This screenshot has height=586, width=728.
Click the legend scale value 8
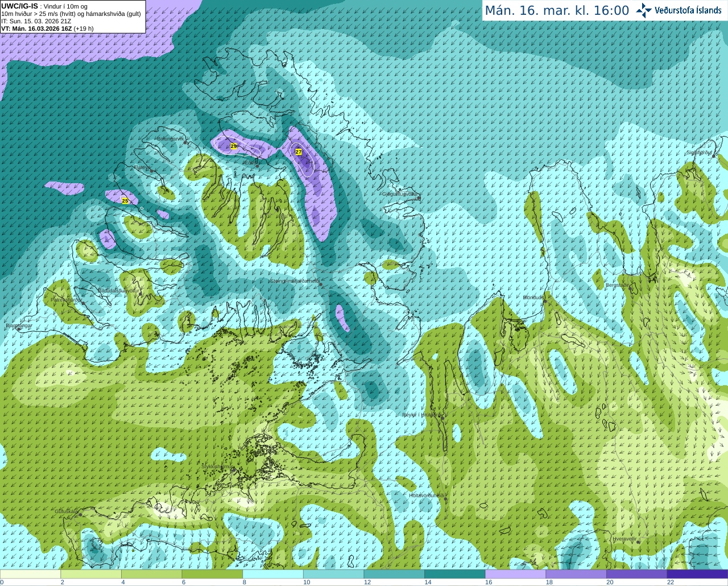click(245, 582)
